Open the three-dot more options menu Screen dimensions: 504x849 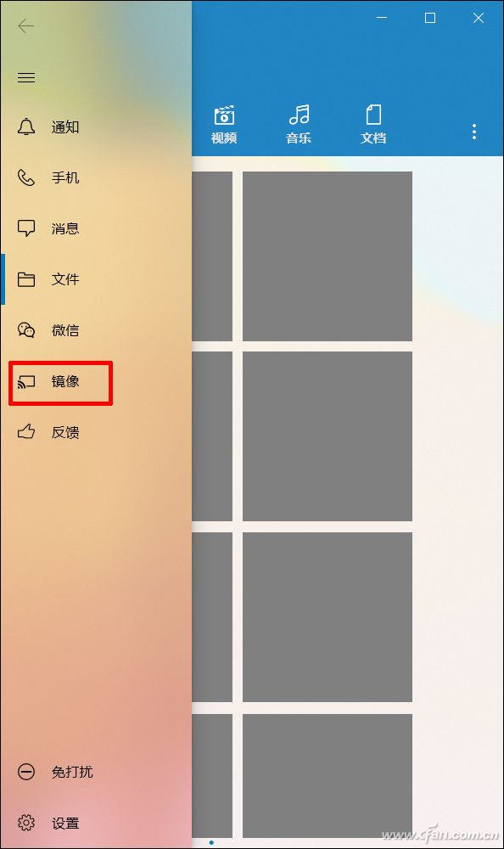(474, 132)
